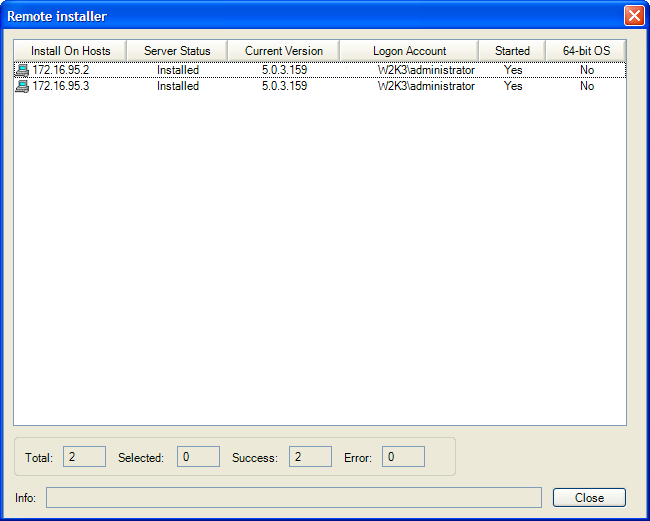Click Installed status for 172.16.95.3

(178, 86)
